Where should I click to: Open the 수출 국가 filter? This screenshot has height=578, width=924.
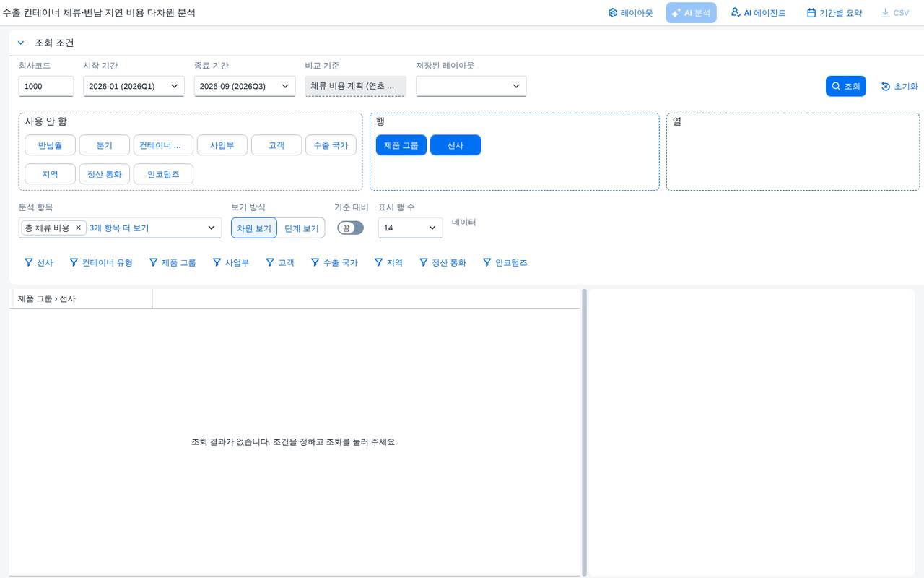334,262
